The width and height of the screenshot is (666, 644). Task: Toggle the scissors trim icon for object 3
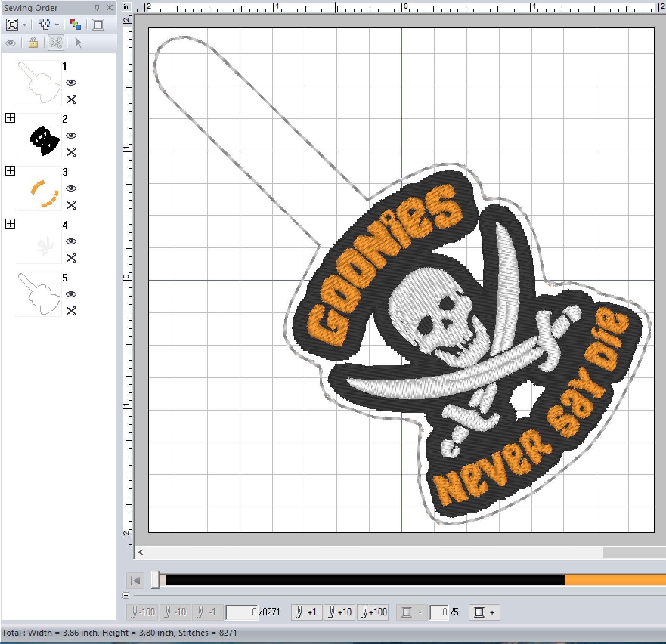tap(71, 205)
